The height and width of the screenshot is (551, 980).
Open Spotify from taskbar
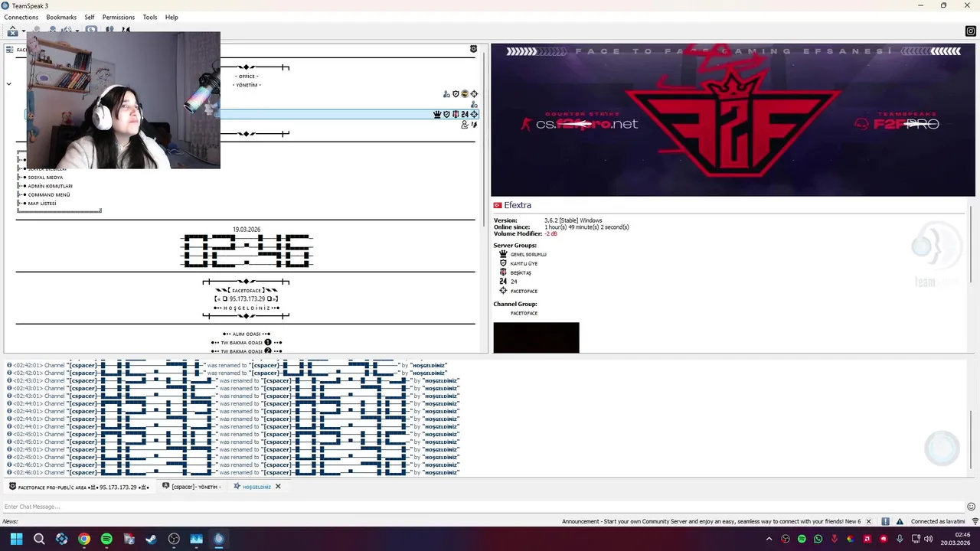tap(106, 539)
